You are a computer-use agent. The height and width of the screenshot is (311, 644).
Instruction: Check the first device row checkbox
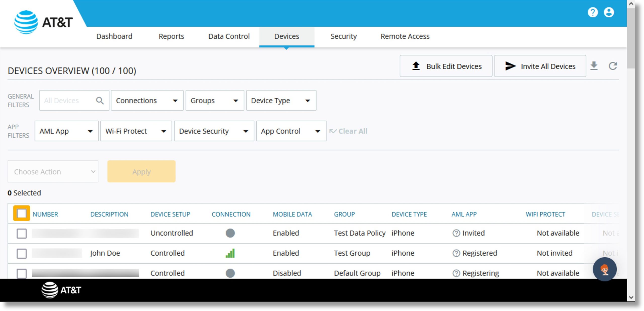tap(21, 233)
